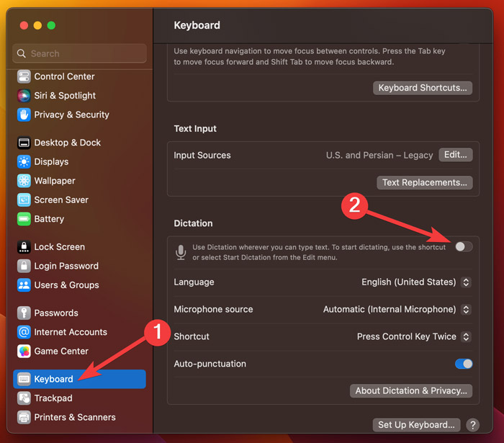This screenshot has width=504, height=443.
Task: Click the Siri & Spotlight icon
Action: 24,96
